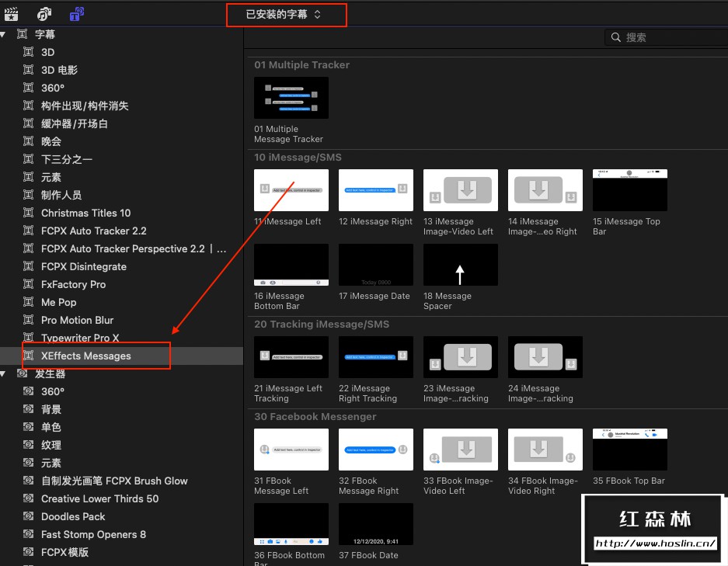The image size is (728, 566).
Task: Select 15 iMessage Top Bar thumbnail
Action: click(x=630, y=190)
